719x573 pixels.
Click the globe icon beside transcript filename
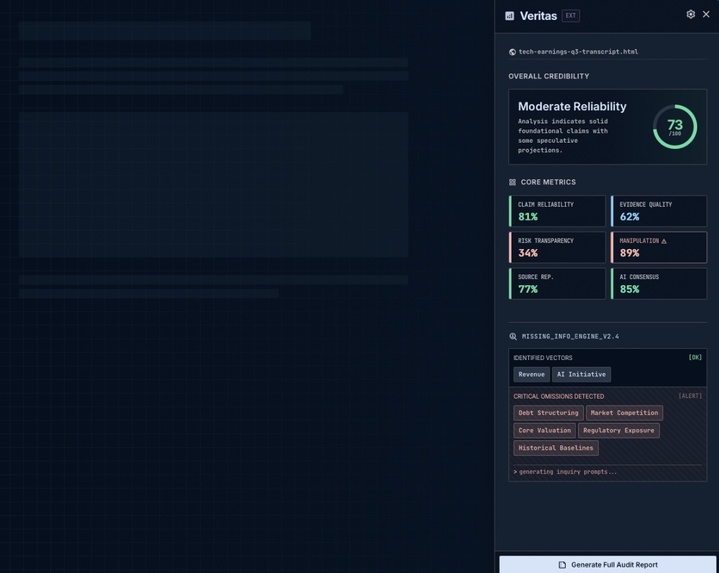point(512,52)
